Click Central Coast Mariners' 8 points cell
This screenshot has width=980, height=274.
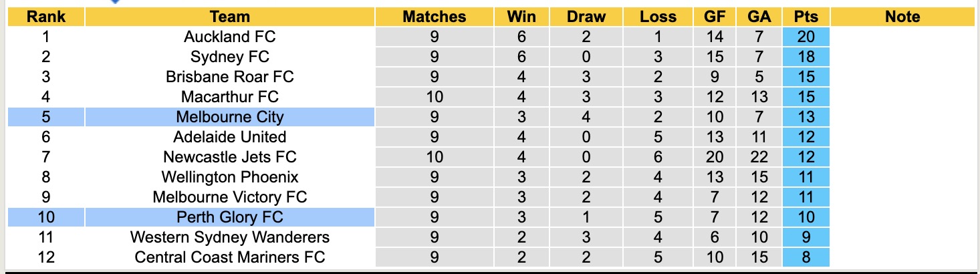click(x=806, y=257)
